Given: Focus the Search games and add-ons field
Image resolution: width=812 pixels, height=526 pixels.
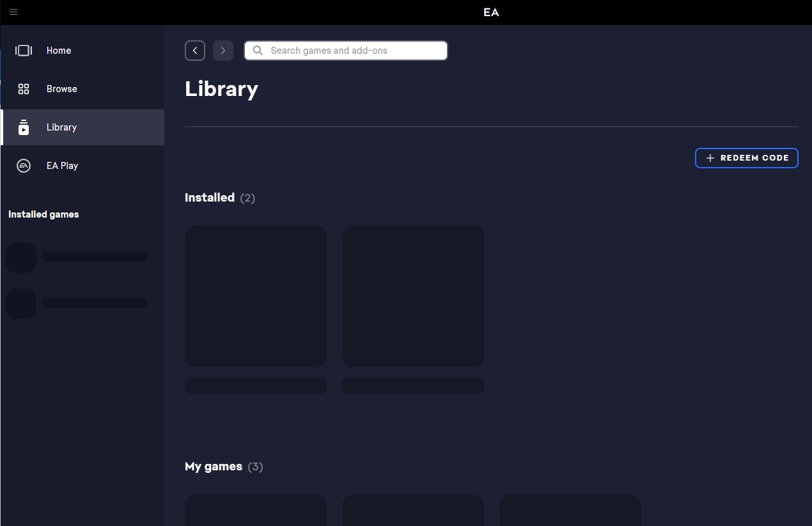Looking at the screenshot, I should [346, 51].
